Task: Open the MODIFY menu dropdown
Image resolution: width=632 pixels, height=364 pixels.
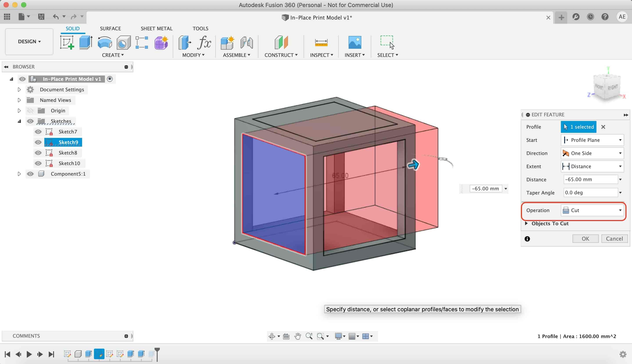Action: point(193,55)
